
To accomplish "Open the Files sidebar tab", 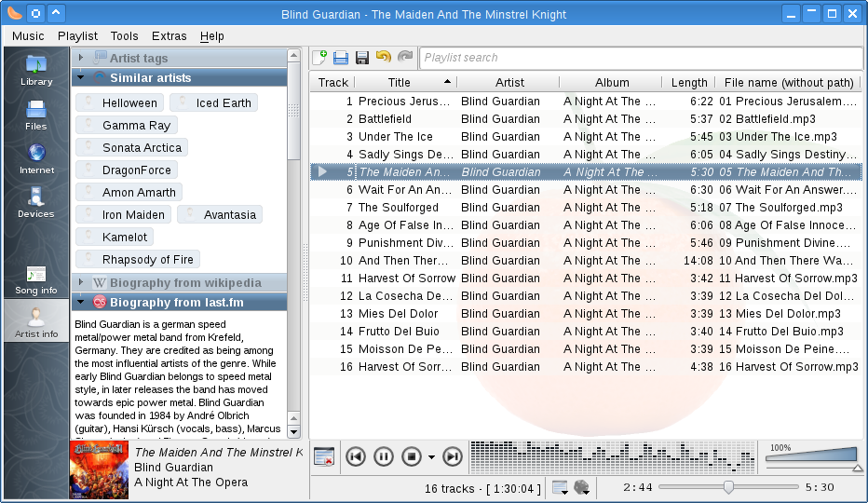I will click(x=36, y=116).
